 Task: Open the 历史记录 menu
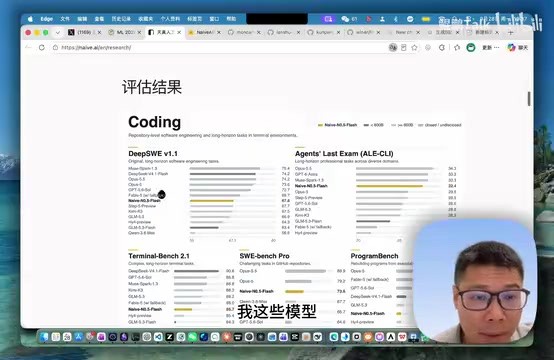coord(121,19)
